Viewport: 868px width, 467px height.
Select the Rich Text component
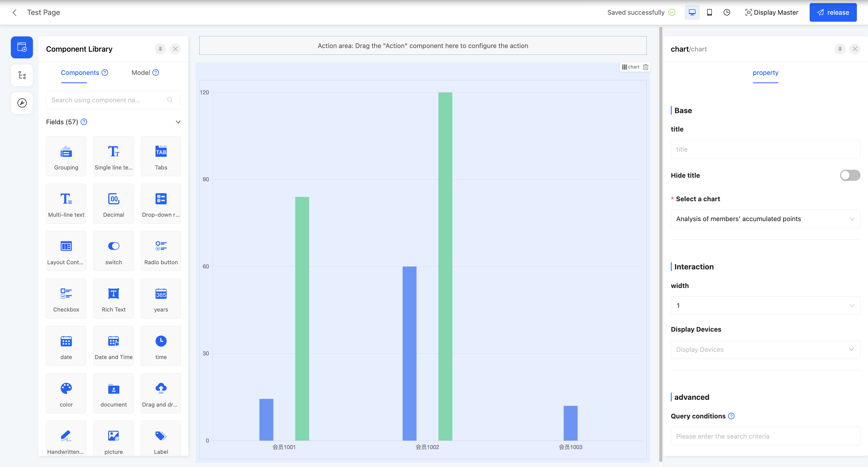(x=113, y=298)
